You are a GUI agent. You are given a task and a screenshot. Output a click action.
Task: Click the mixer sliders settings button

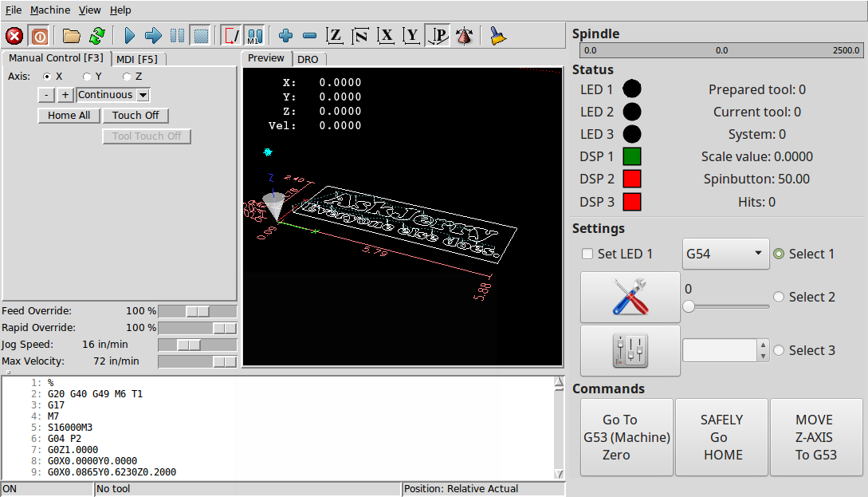(x=630, y=351)
